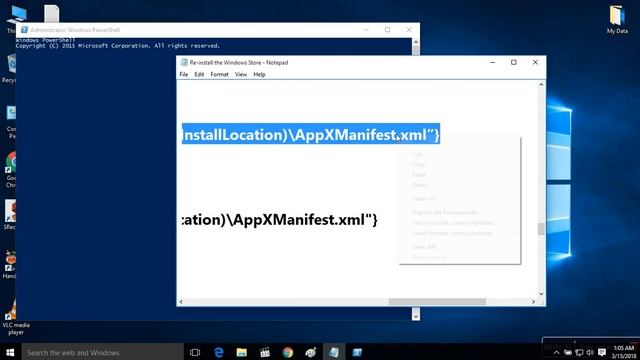
Task: Minimize the Notepad window
Action: [492, 62]
